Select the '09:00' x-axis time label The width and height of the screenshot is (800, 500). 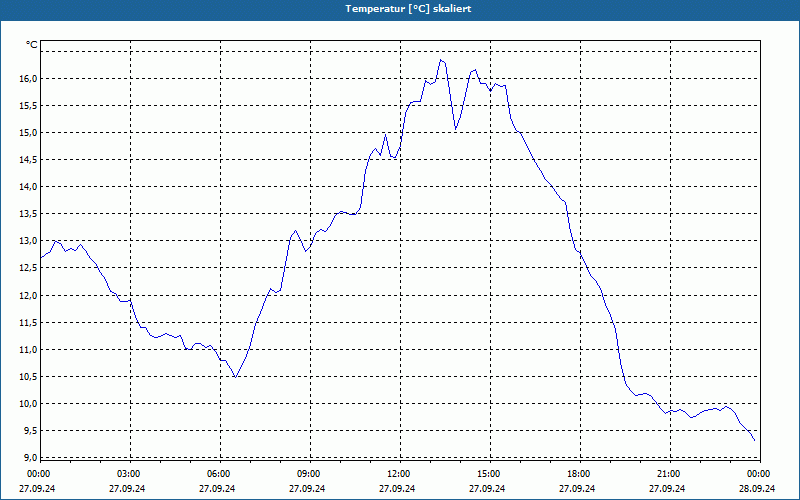click(x=308, y=474)
